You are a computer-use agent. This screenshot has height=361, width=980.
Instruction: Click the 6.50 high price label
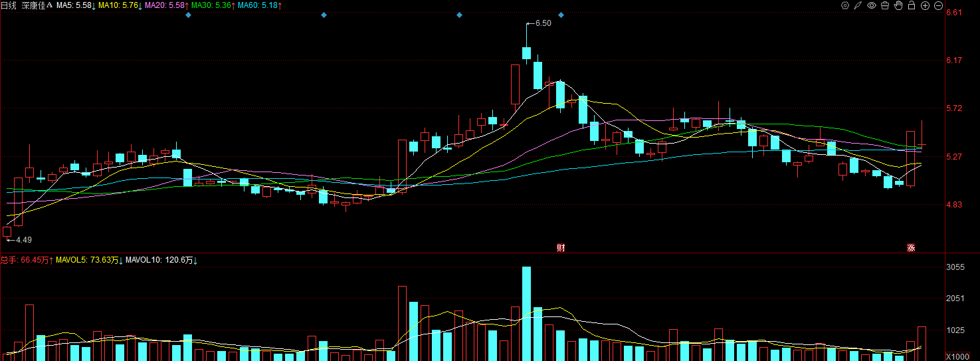click(x=543, y=23)
